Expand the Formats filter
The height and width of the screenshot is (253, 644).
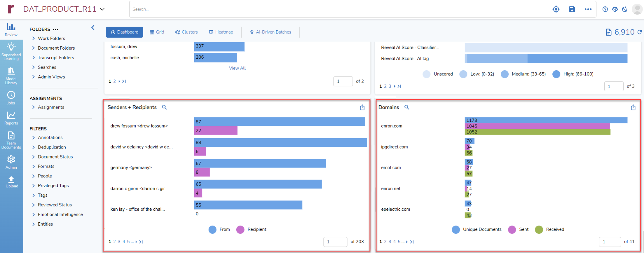tap(33, 166)
